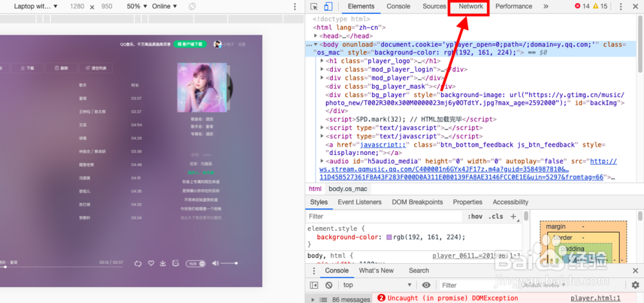This screenshot has width=644, height=303.
Task: Open color picker for rgb(192, 161, 224)
Action: coord(389,237)
